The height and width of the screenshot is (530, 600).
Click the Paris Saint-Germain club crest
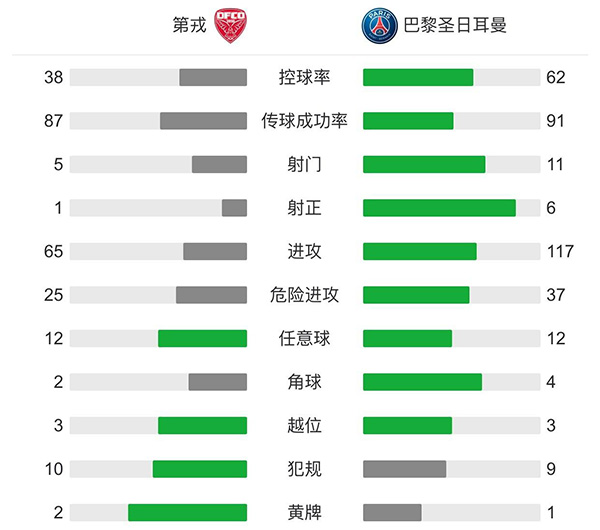(378, 25)
